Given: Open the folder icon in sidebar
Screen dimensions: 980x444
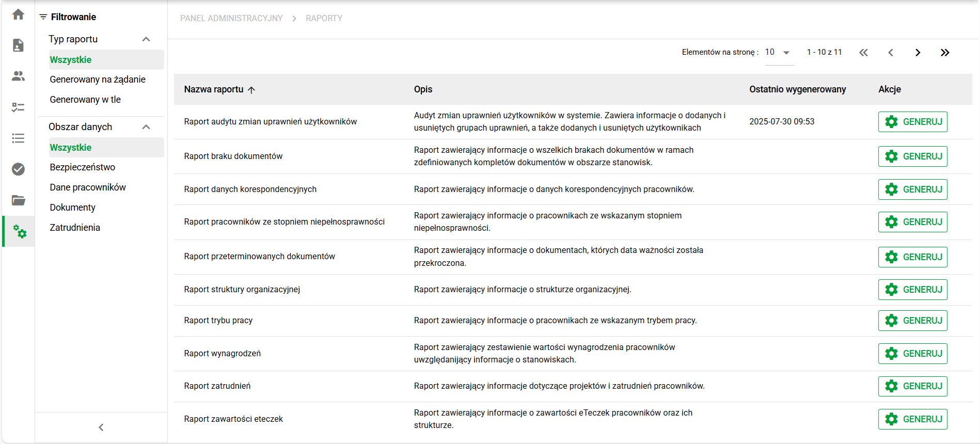Looking at the screenshot, I should coord(18,200).
